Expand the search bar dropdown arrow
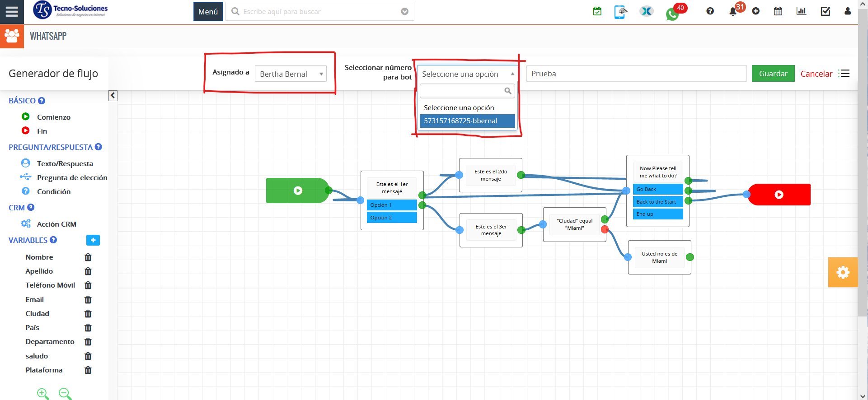The image size is (868, 400). point(405,12)
